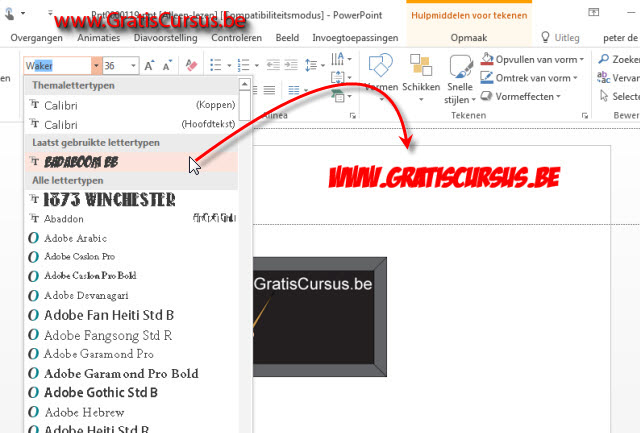640x433 pixels.
Task: Click font list scrollbar up arrow
Action: 244,84
